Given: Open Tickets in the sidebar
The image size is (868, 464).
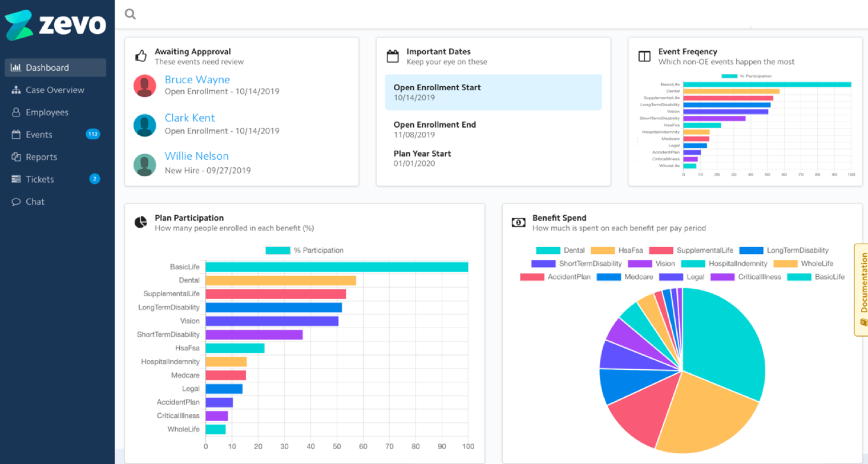Looking at the screenshot, I should click(39, 179).
